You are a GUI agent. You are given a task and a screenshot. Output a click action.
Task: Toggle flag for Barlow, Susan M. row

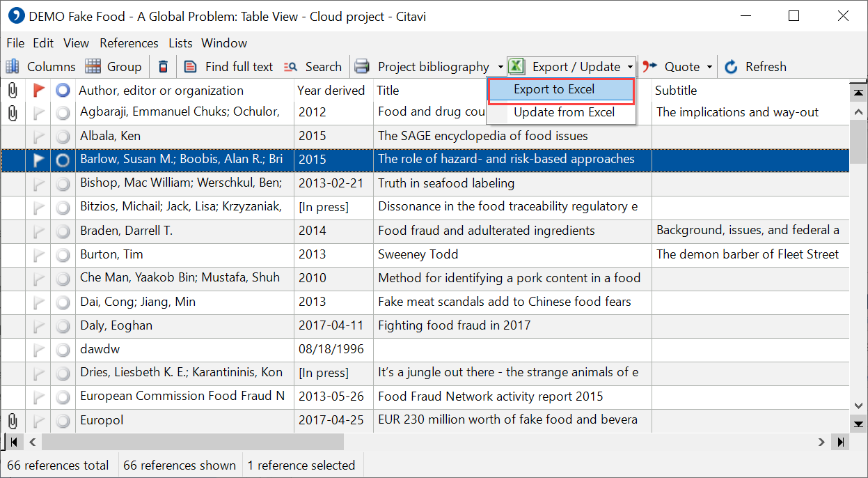(38, 160)
